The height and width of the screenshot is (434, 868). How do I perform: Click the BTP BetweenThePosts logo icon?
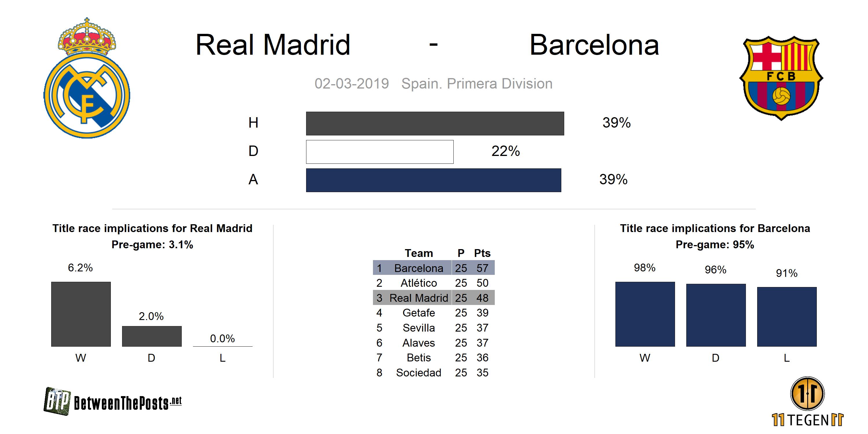pos(57,401)
